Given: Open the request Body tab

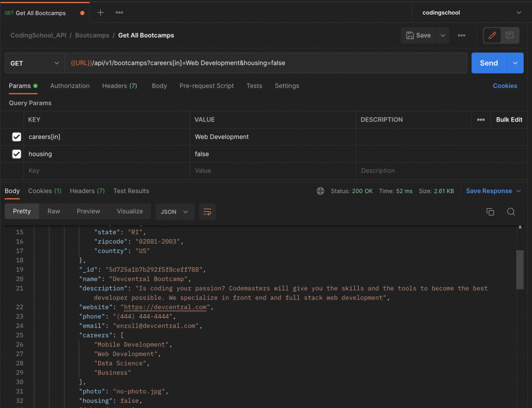Looking at the screenshot, I should (159, 86).
